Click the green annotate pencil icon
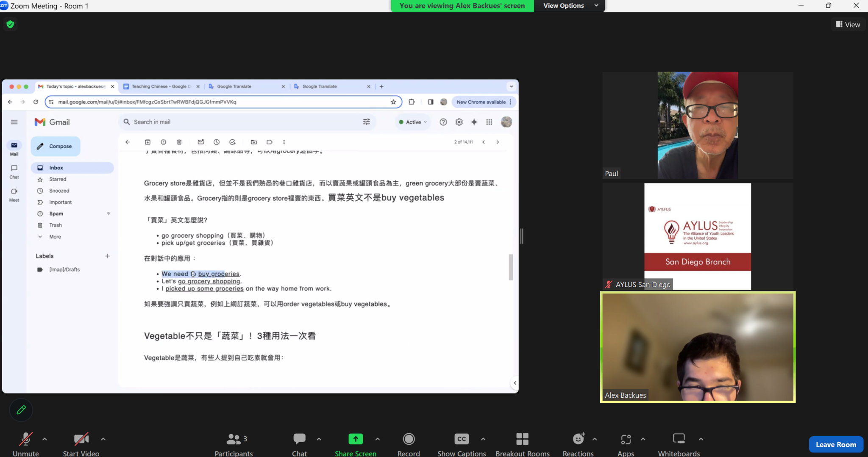 pos(21,410)
